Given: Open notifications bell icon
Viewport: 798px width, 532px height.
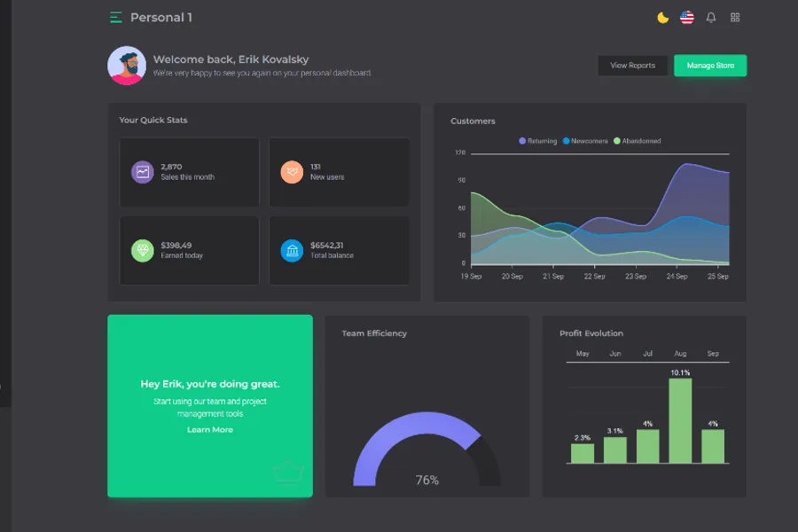Looking at the screenshot, I should point(711,18).
